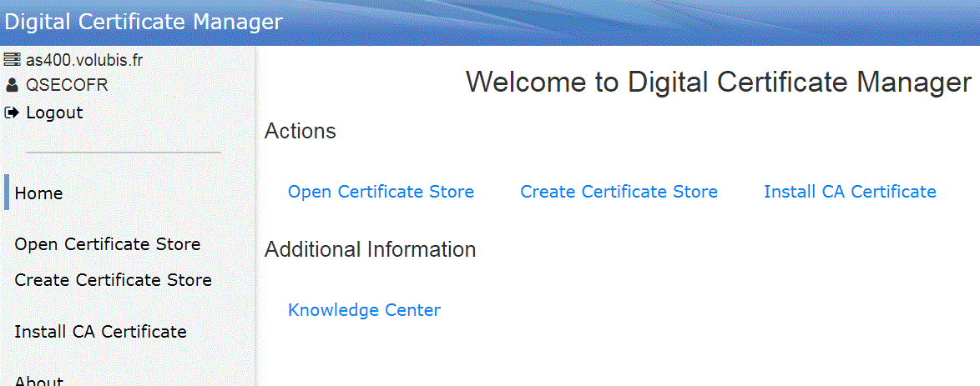Open the About sidebar entry

click(x=38, y=380)
